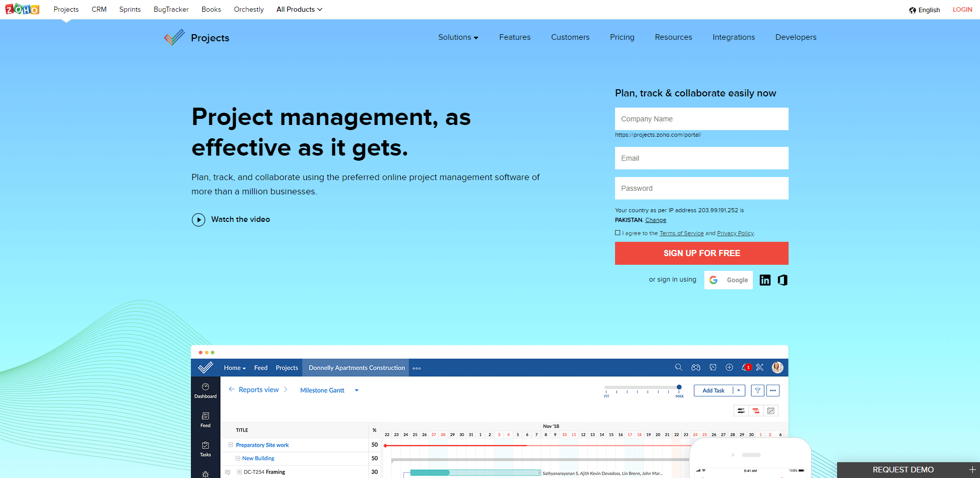Image resolution: width=980 pixels, height=478 pixels.
Task: Sign in with LinkedIn icon
Action: pyautogui.click(x=765, y=280)
